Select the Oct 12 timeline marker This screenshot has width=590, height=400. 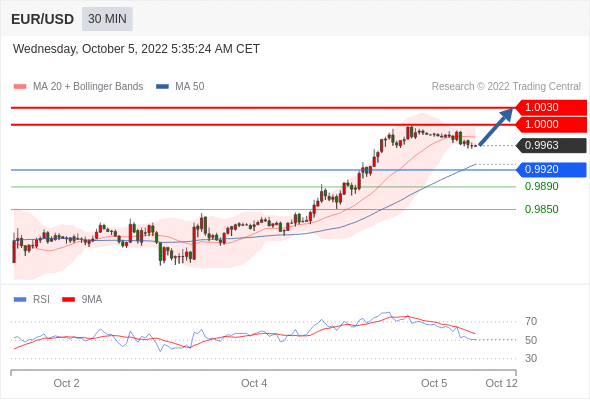[x=502, y=383]
